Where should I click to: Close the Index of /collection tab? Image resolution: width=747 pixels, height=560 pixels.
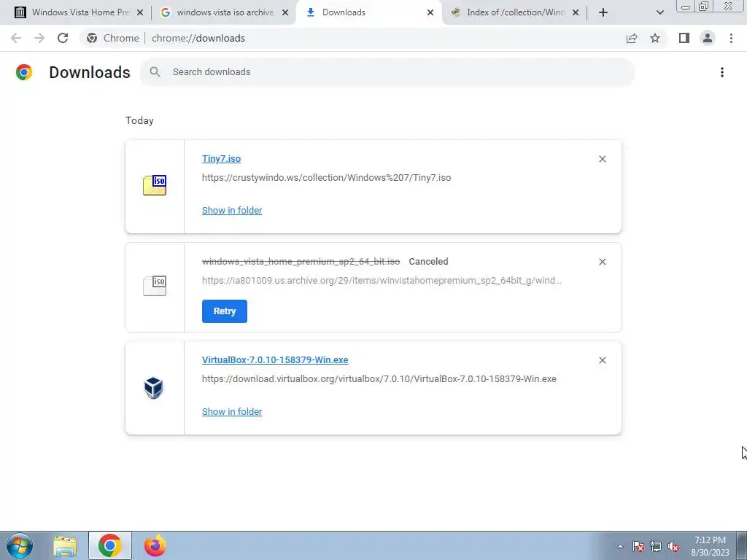576,13
